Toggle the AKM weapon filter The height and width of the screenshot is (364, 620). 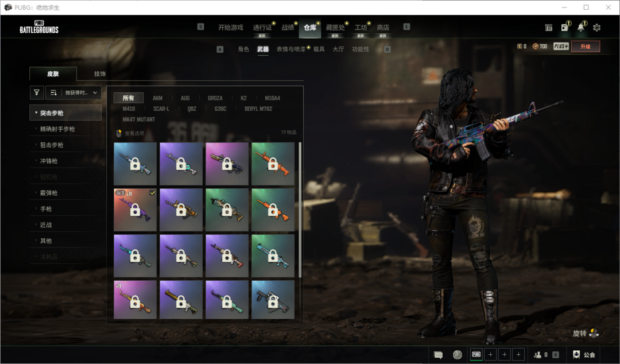point(157,98)
